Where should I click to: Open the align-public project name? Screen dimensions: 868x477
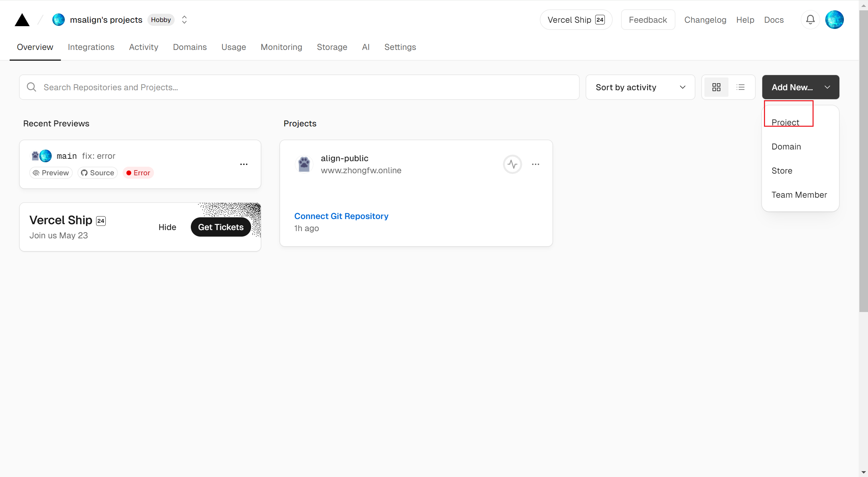[344, 158]
